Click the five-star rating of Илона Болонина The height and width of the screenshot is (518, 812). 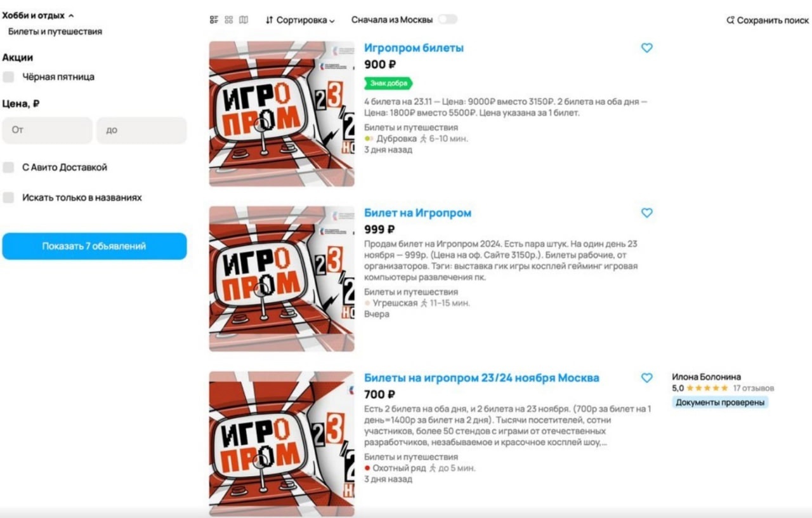(707, 388)
